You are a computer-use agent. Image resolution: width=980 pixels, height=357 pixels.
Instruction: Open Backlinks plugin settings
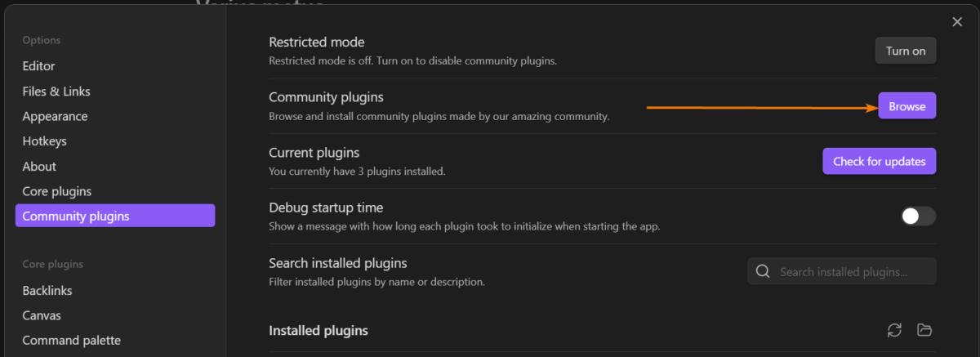pos(47,291)
